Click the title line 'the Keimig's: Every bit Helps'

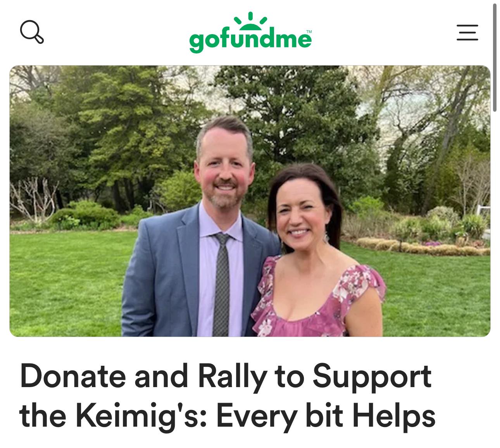228,416
